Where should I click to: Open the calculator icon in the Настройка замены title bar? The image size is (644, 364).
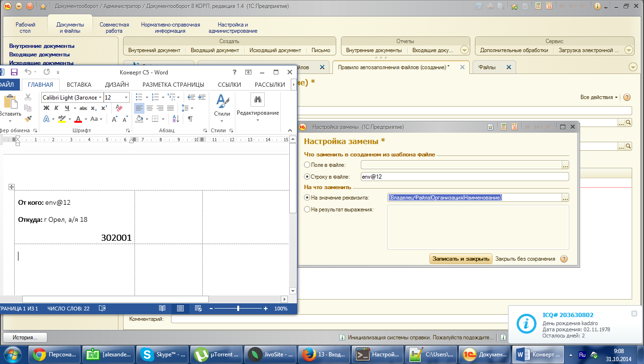(503, 127)
